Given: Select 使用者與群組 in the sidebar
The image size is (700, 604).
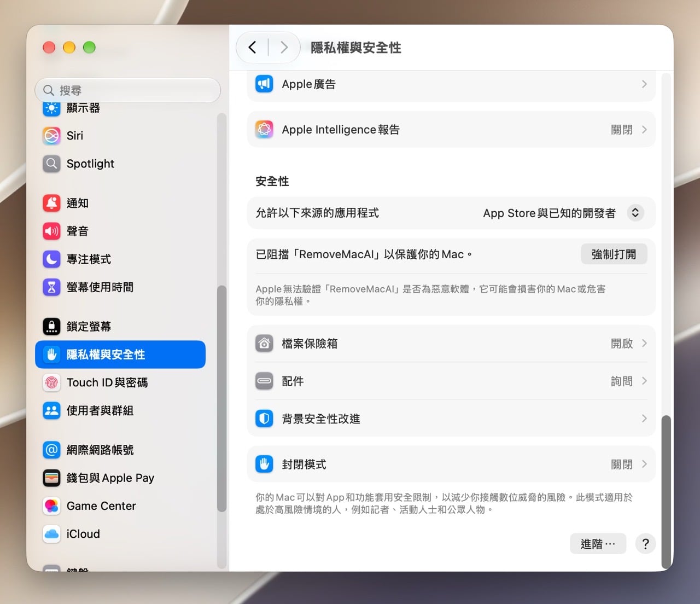Looking at the screenshot, I should click(x=120, y=410).
